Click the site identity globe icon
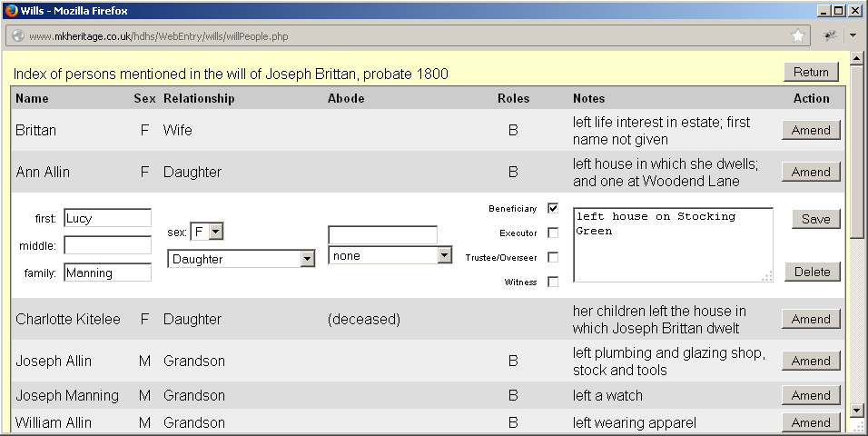The height and width of the screenshot is (436, 868). tap(17, 36)
